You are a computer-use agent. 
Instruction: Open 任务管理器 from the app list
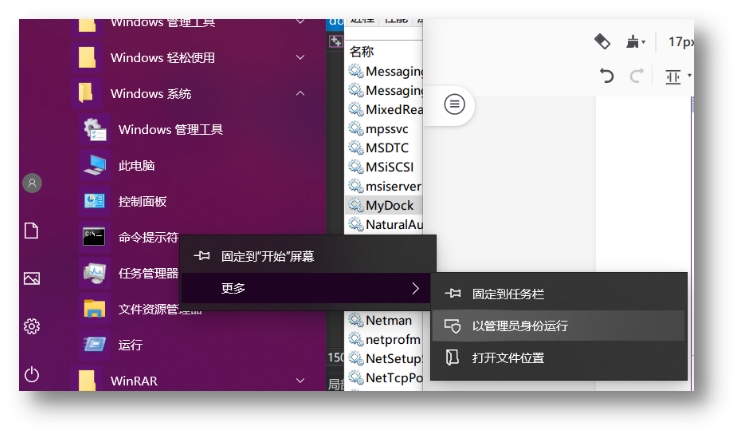[148, 273]
